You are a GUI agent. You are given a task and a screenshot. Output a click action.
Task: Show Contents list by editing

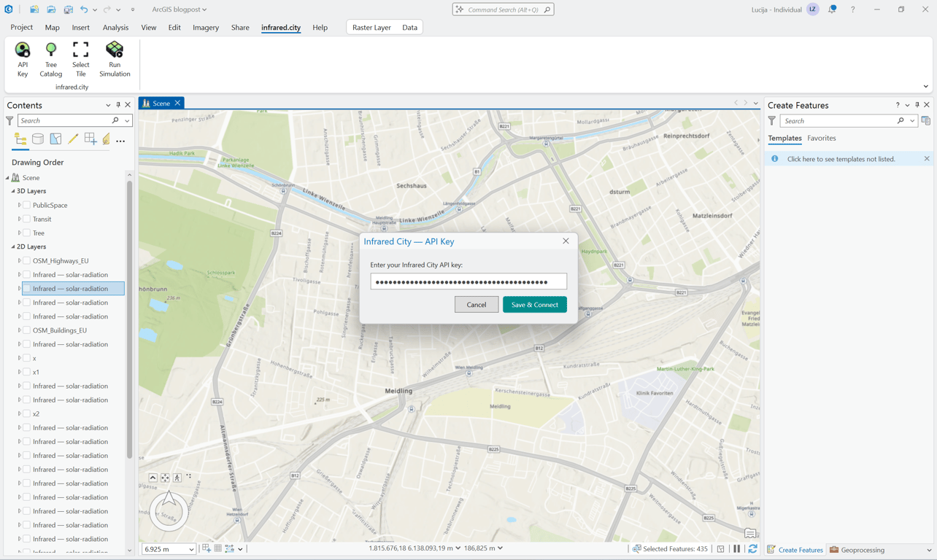[x=73, y=139]
